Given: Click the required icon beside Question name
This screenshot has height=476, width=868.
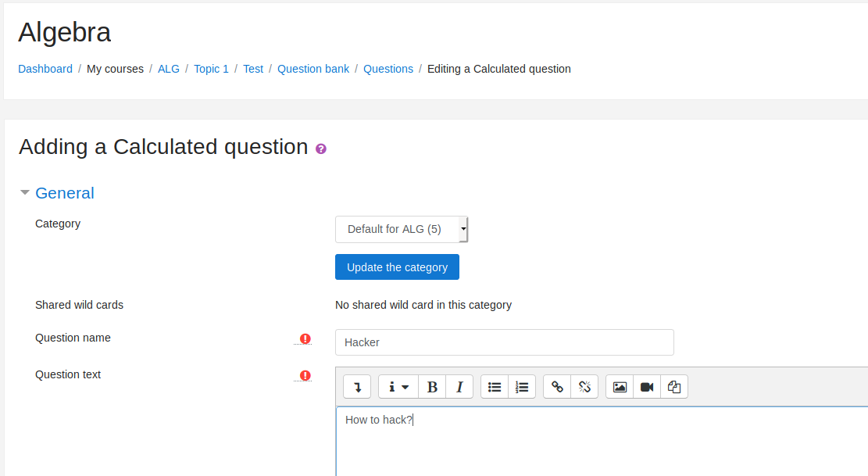Looking at the screenshot, I should pyautogui.click(x=305, y=338).
